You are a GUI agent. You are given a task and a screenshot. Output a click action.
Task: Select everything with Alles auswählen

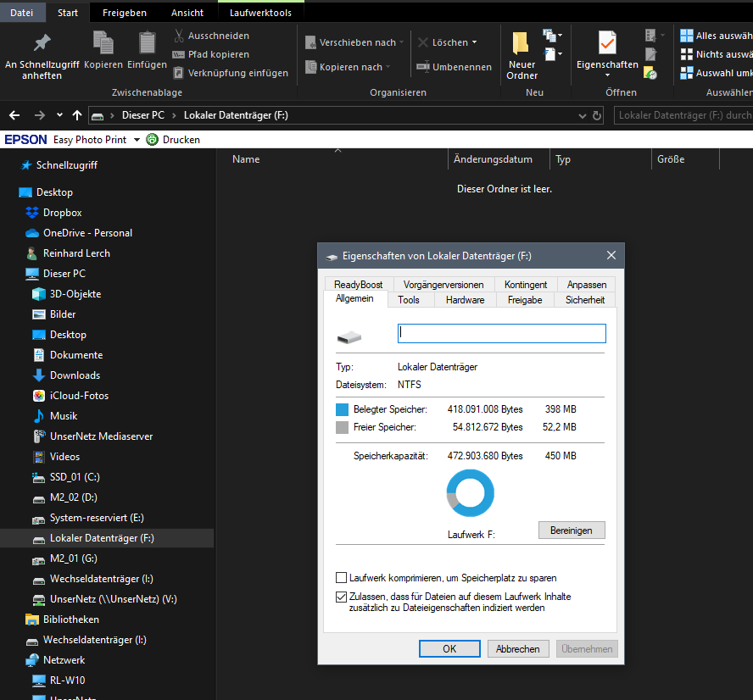point(716,36)
